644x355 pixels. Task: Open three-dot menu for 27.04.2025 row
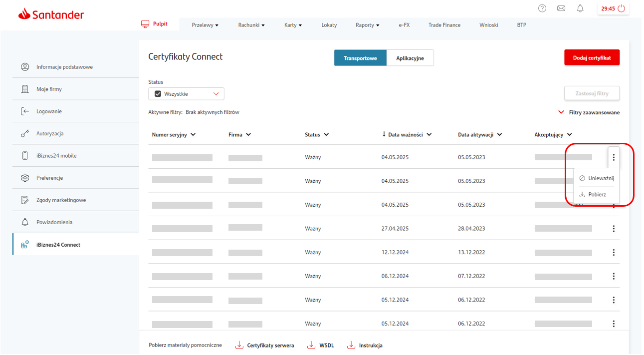614,229
